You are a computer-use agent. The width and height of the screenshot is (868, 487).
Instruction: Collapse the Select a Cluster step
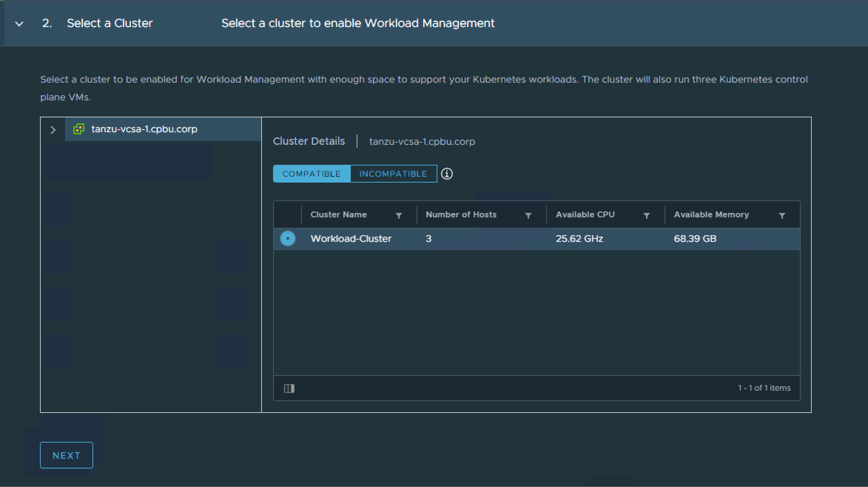19,24
